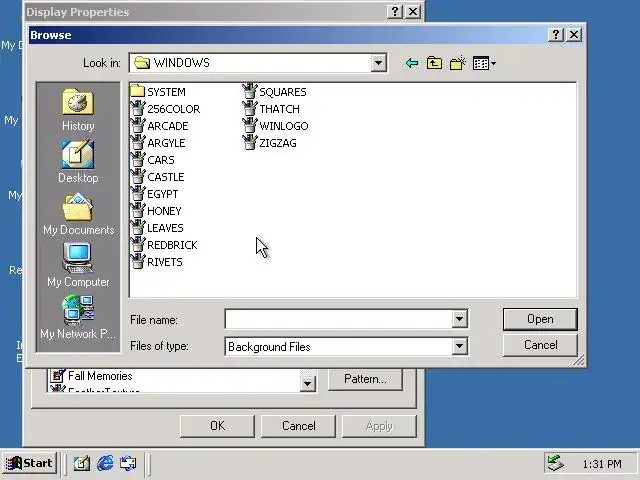Select the ARCADE bitmap file
The width and height of the screenshot is (640, 480).
(160, 126)
